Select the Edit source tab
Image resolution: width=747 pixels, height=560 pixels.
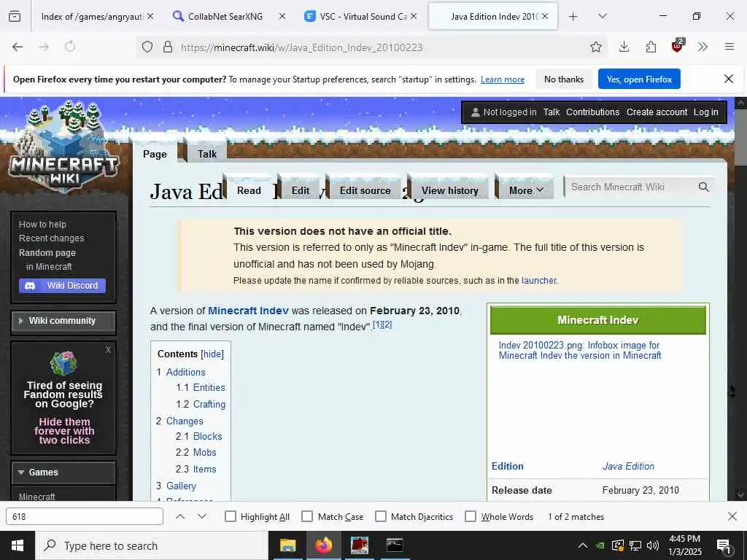pyautogui.click(x=365, y=190)
